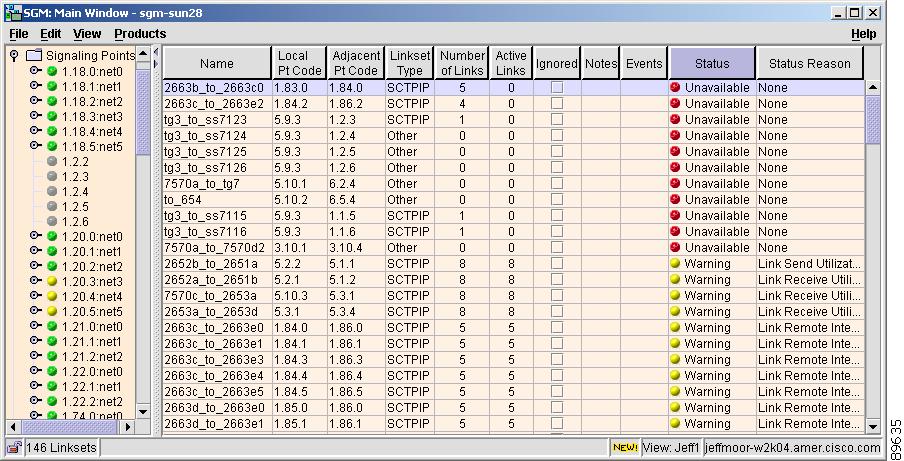This screenshot has width=904, height=461.
Task: Open the Products menu
Action: [140, 34]
